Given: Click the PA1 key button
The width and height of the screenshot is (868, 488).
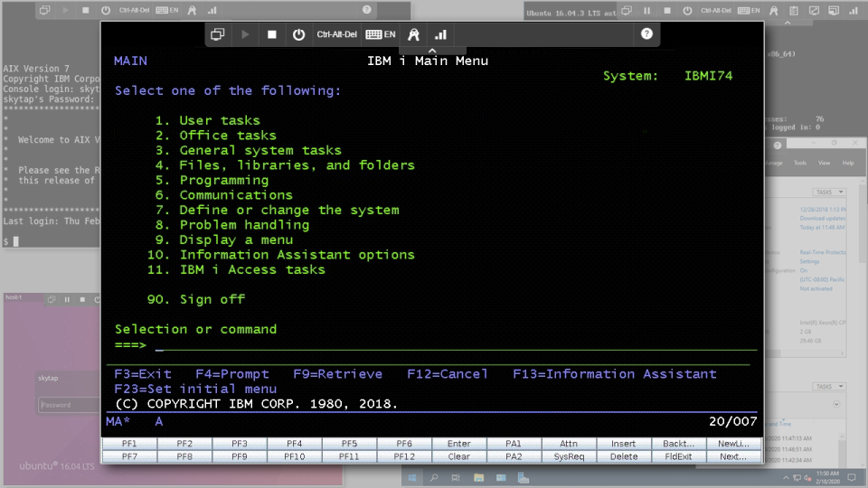Looking at the screenshot, I should click(514, 443).
